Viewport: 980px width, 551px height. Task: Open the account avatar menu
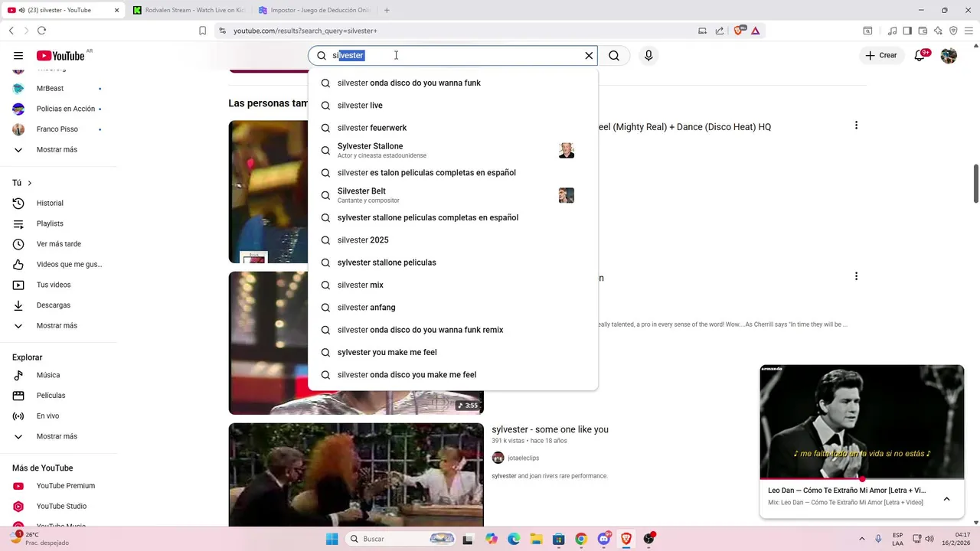tap(949, 56)
